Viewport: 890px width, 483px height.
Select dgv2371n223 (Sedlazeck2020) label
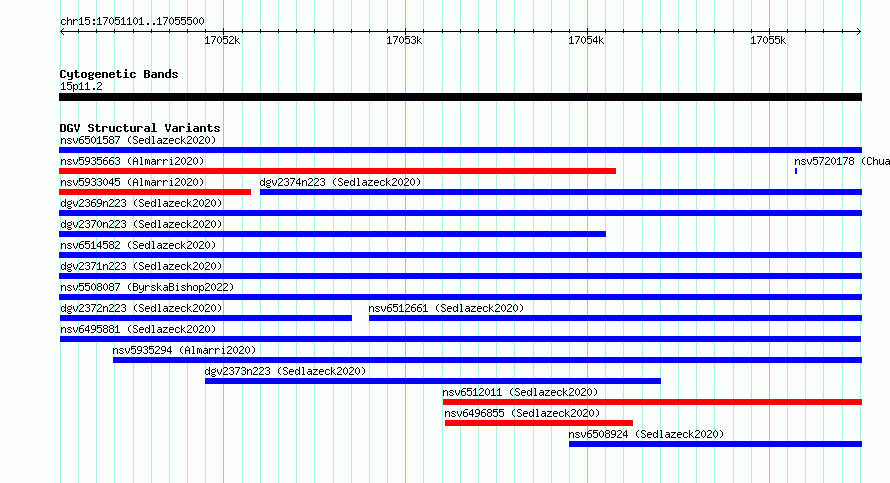(141, 266)
